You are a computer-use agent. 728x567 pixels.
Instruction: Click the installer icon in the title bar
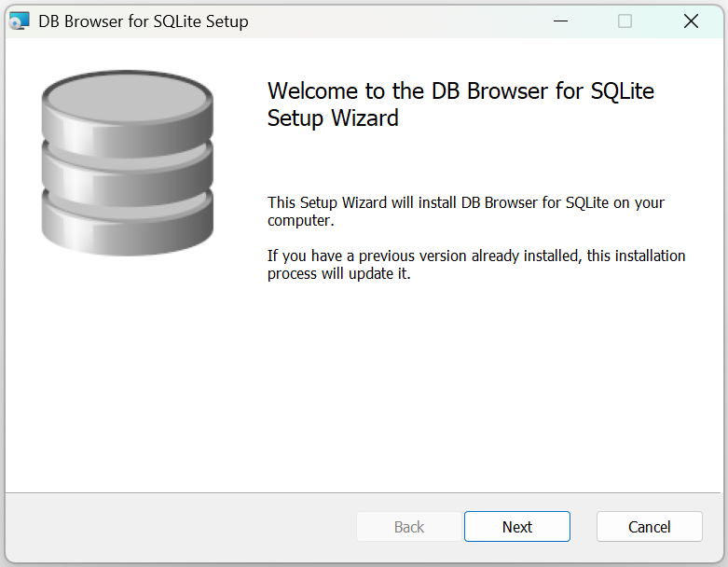point(19,21)
